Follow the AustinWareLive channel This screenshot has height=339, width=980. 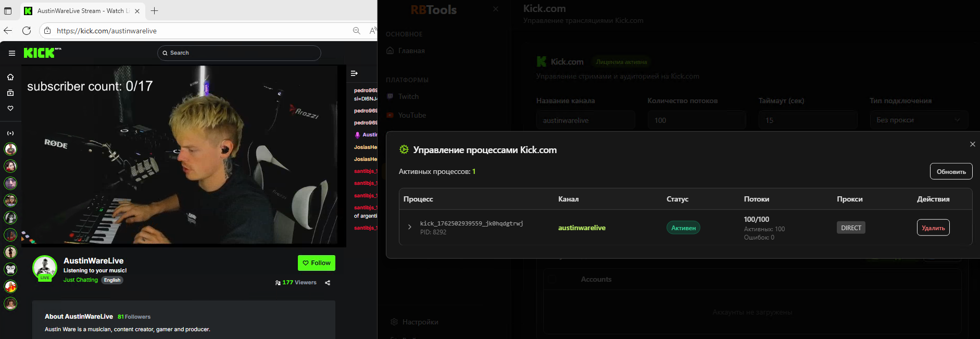(316, 263)
